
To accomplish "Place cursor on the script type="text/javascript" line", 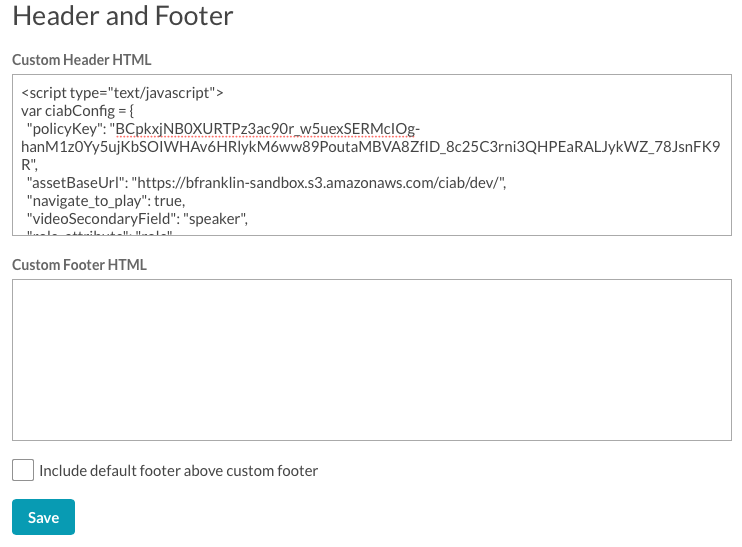I will (x=122, y=93).
